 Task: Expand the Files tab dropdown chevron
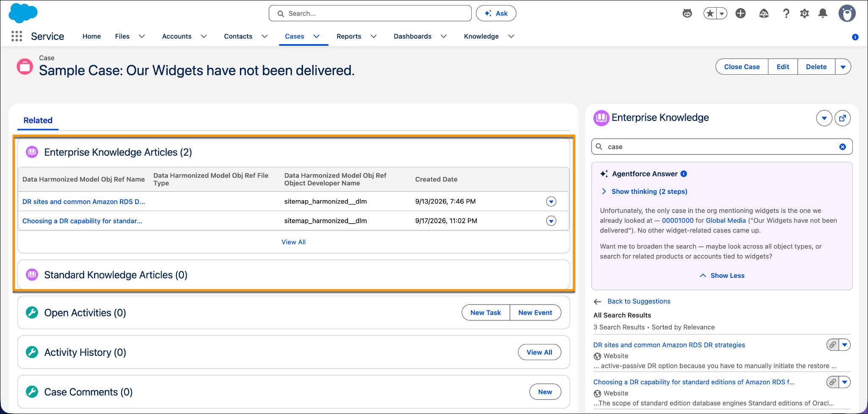click(x=142, y=36)
